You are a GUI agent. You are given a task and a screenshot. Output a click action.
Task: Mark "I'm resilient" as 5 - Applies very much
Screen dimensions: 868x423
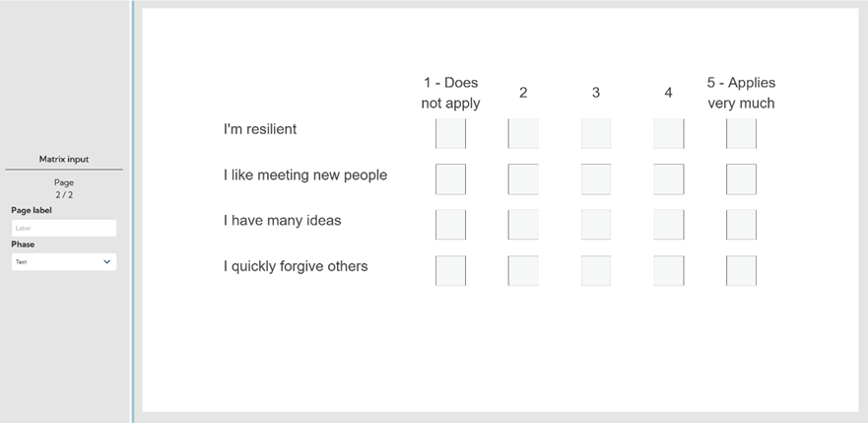coord(741,133)
